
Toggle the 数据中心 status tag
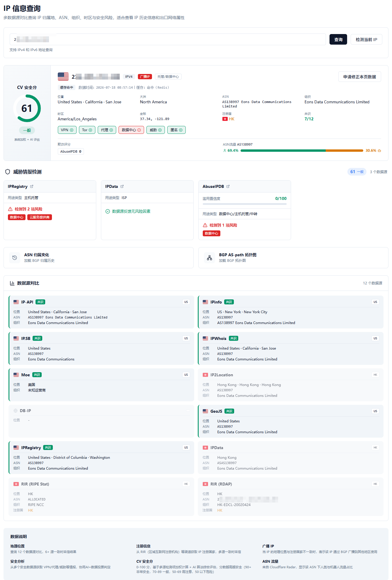coord(131,130)
